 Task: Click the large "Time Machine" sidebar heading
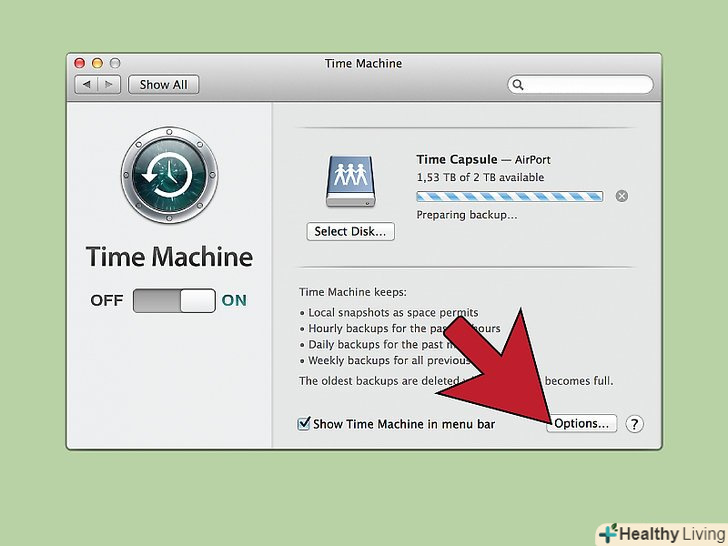tap(169, 257)
